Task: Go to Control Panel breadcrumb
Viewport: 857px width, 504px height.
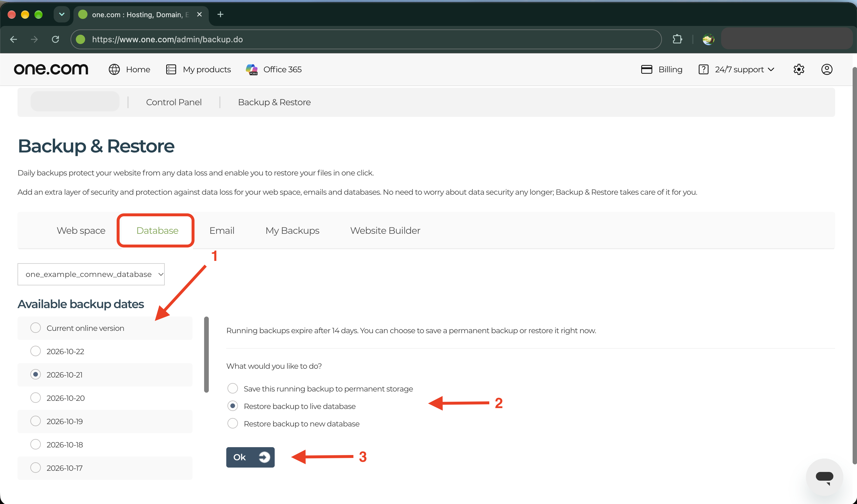Action: tap(174, 102)
